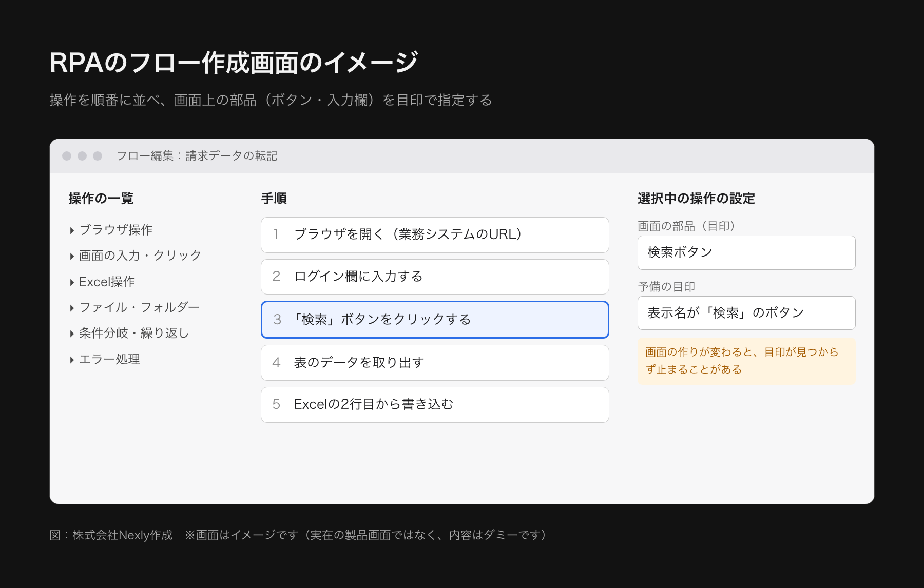Click the window title フロー編集:請求データの転記
This screenshot has width=924, height=588.
197,156
